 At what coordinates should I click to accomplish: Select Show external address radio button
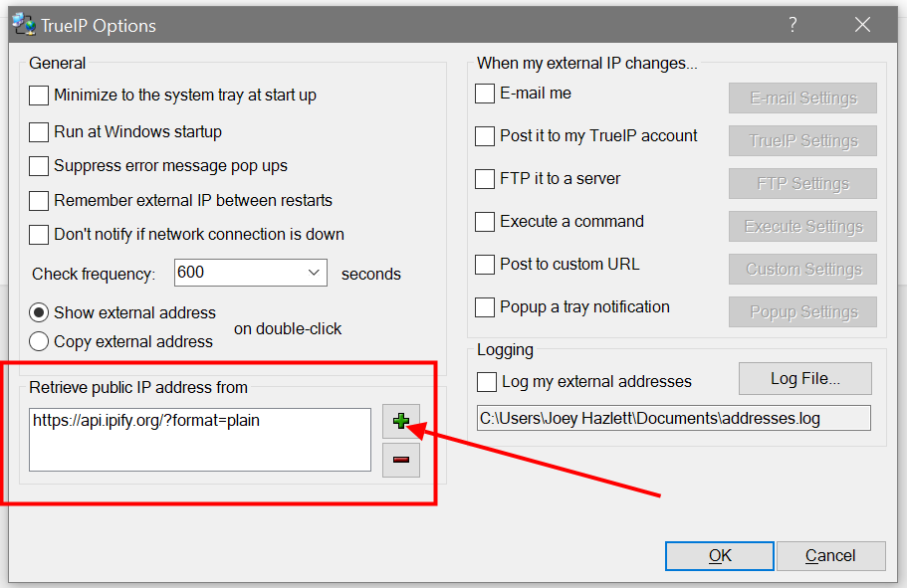[x=39, y=312]
